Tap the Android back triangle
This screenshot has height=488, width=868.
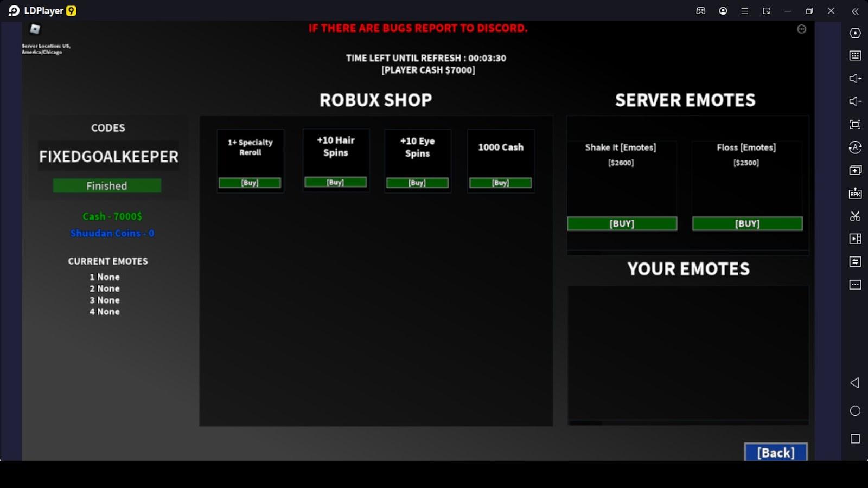pos(855,383)
